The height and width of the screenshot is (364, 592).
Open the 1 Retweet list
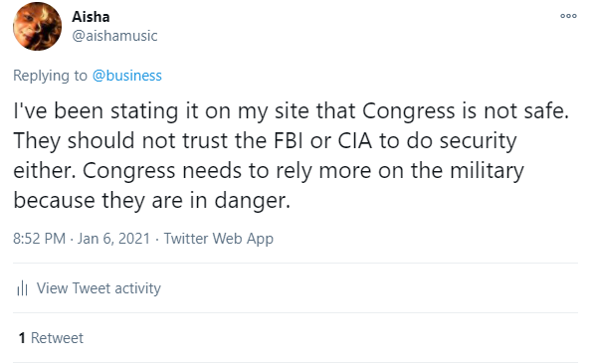pyautogui.click(x=51, y=338)
